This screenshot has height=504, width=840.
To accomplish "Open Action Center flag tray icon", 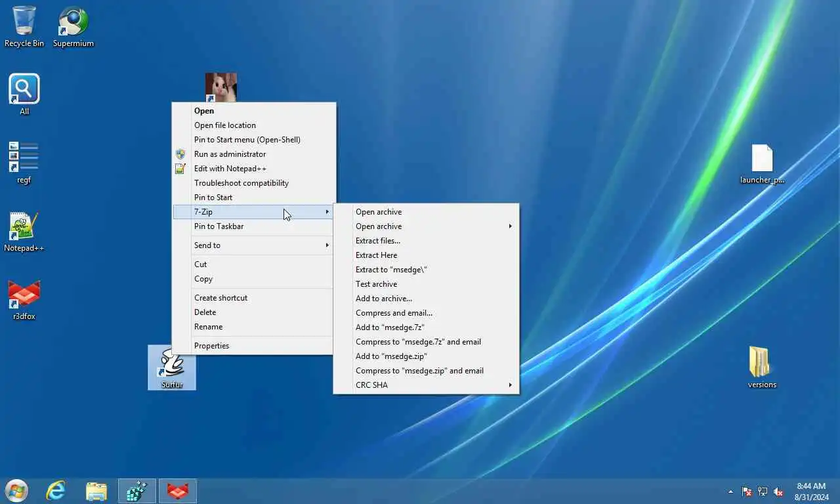I will tap(747, 492).
